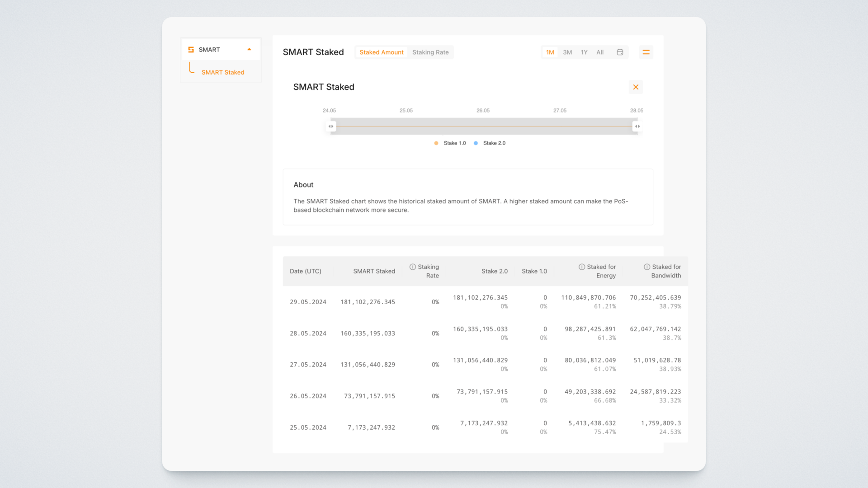
Task: Select the Staked Amount tab
Action: coord(381,52)
